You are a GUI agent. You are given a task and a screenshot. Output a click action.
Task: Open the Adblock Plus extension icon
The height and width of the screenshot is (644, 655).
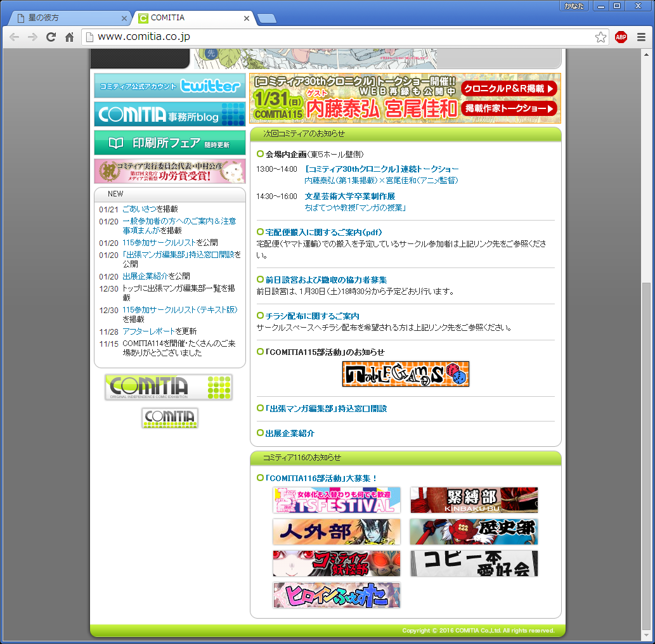621,37
